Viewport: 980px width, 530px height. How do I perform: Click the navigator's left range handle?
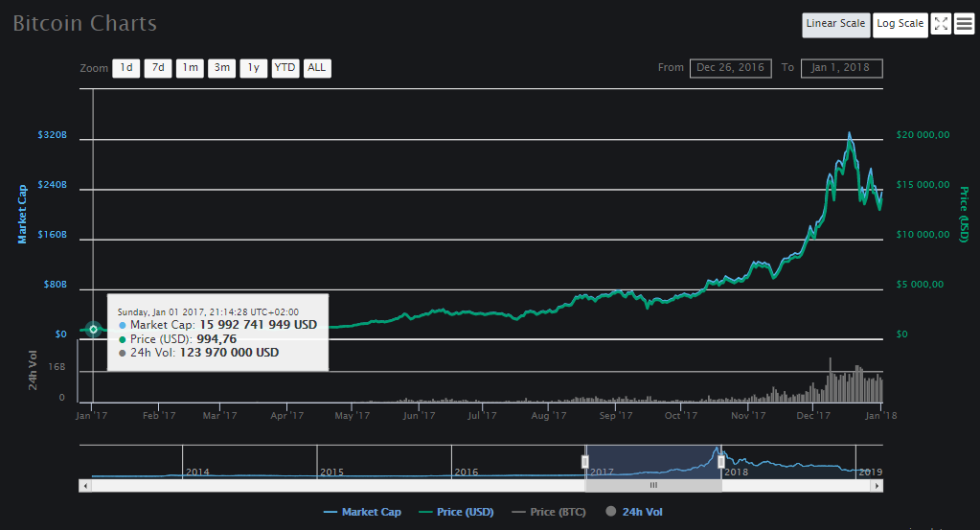click(585, 461)
